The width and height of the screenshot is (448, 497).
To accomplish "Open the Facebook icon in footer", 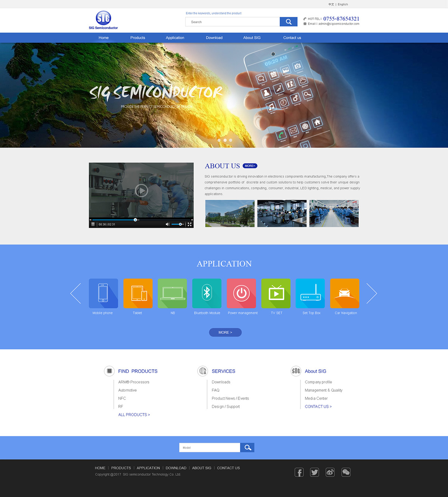I will click(x=299, y=472).
